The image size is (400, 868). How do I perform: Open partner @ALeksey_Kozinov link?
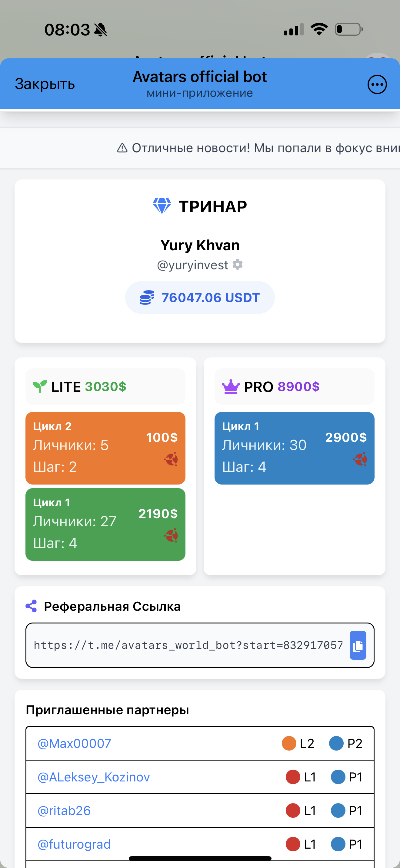[x=94, y=777]
